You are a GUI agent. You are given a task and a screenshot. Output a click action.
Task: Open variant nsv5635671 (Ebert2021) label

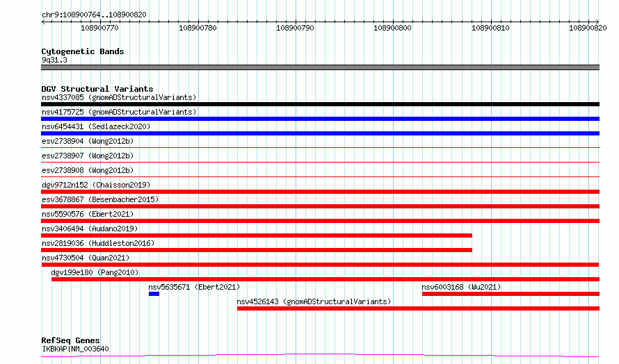coord(194,287)
